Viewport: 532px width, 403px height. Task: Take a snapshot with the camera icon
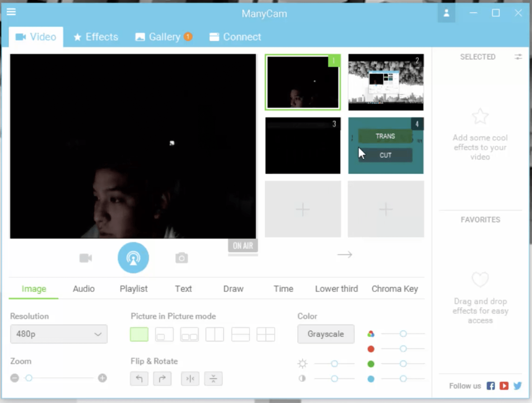pyautogui.click(x=181, y=258)
